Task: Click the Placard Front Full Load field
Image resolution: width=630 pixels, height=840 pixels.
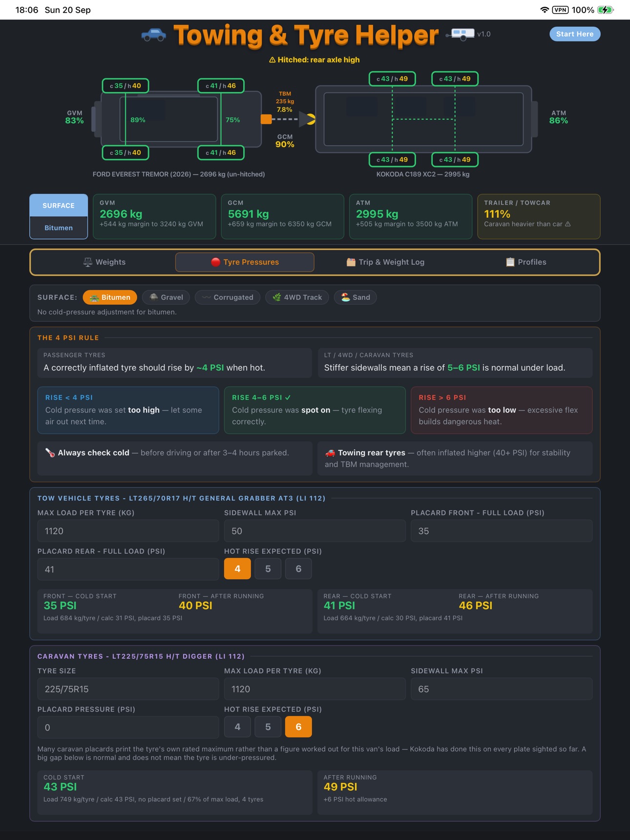Action: 502,531
